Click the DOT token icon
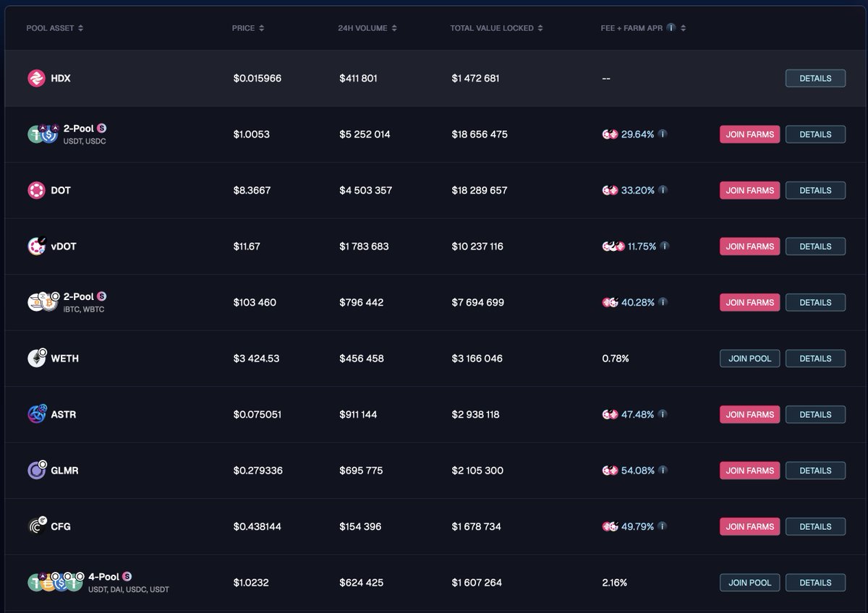Viewport: 868px width, 613px height. point(36,190)
